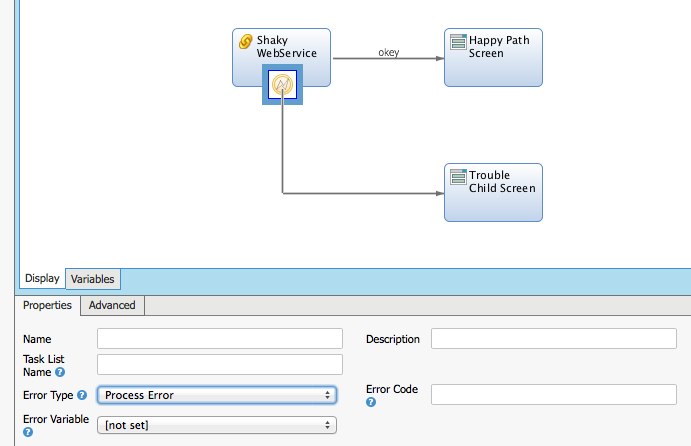Switch to the Variables tab
691x446 pixels.
[x=92, y=279]
